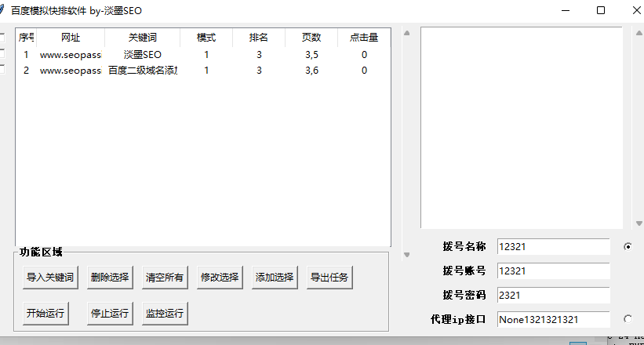Image resolution: width=644 pixels, height=345 pixels.
Task: Click the 导出任务 button
Action: (x=329, y=278)
